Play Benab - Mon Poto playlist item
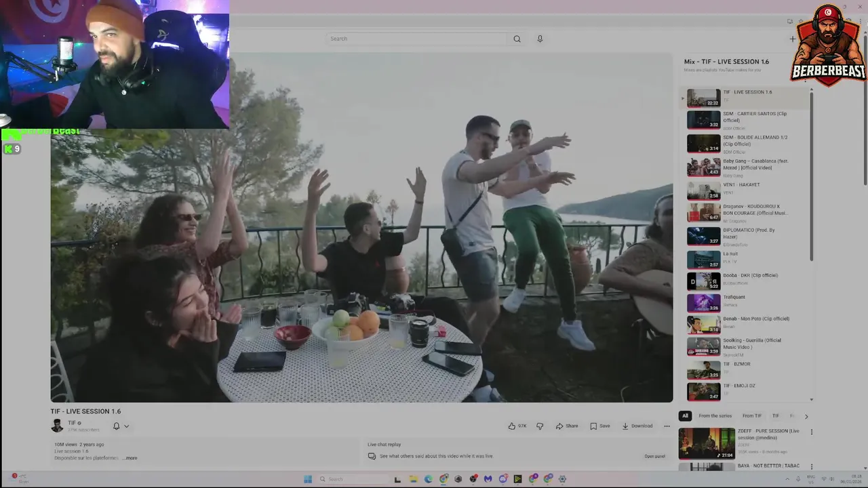 [x=746, y=325]
